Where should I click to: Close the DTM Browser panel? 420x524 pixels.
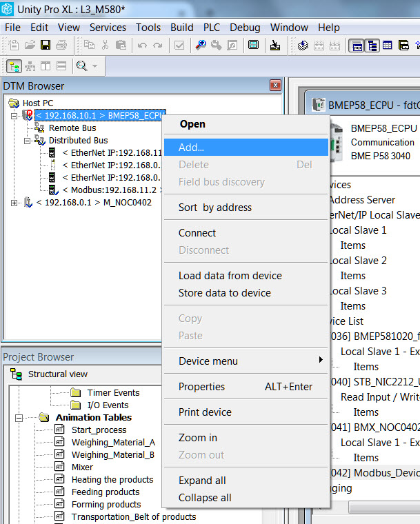pos(275,85)
